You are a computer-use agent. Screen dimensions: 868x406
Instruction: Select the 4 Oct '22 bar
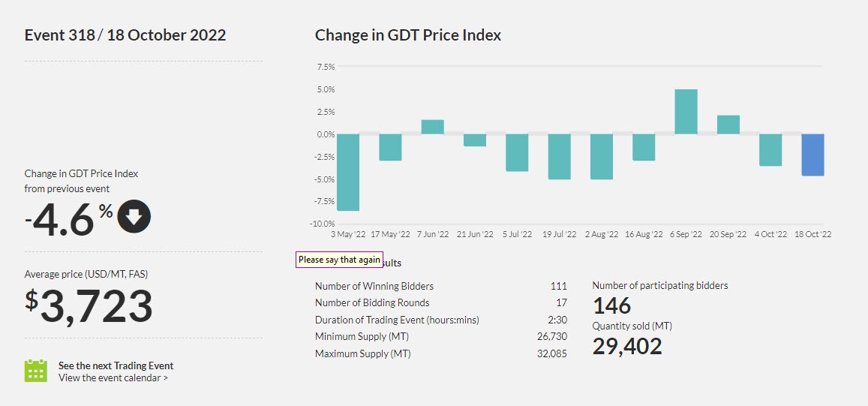pos(770,149)
